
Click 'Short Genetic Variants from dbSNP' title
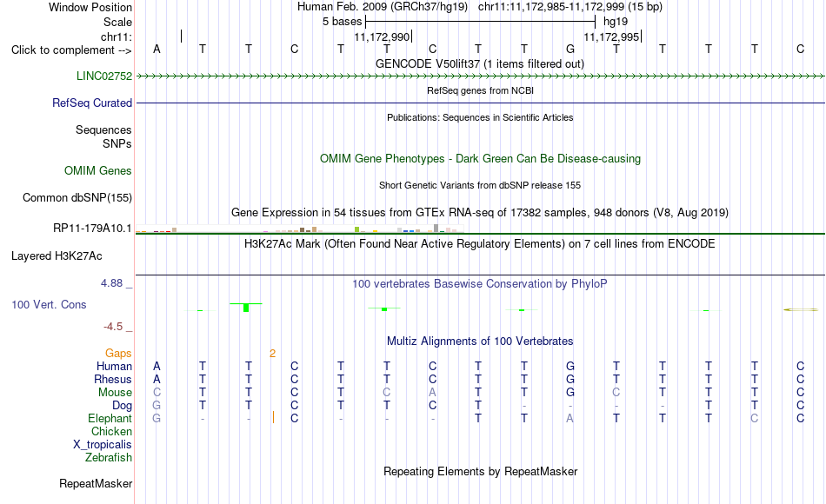(480, 185)
